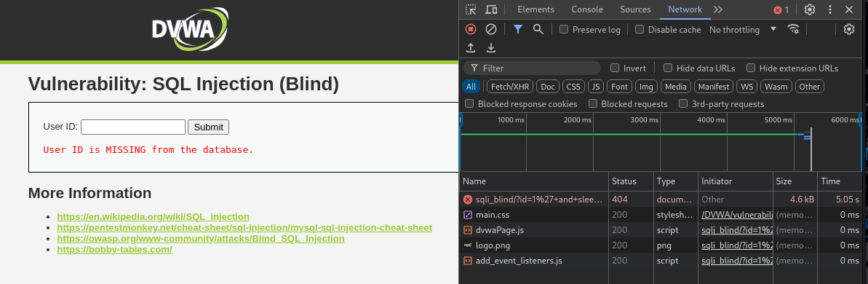
Task: Filter requests by Media
Action: click(x=676, y=87)
